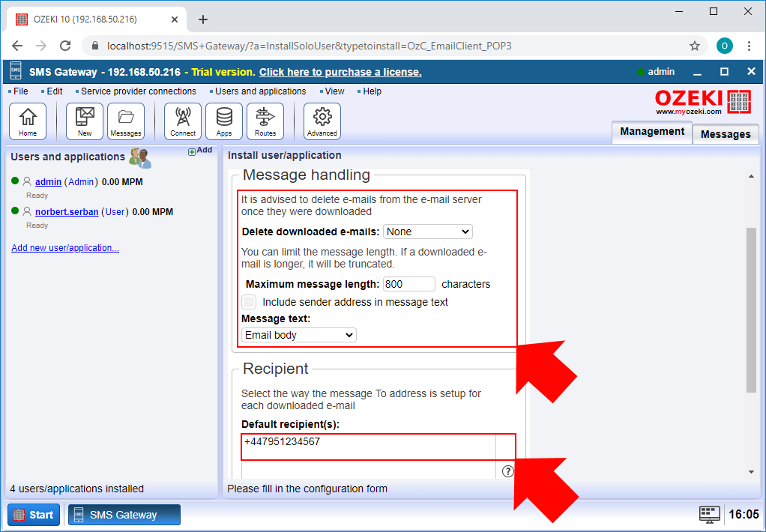Click the browser back arrow

click(x=17, y=46)
